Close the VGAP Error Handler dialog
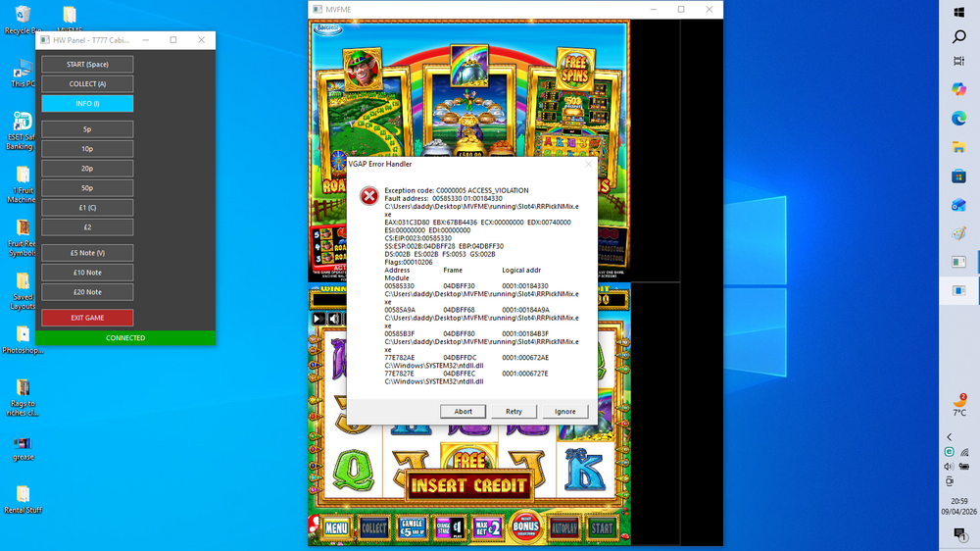The height and width of the screenshot is (551, 980). [588, 164]
